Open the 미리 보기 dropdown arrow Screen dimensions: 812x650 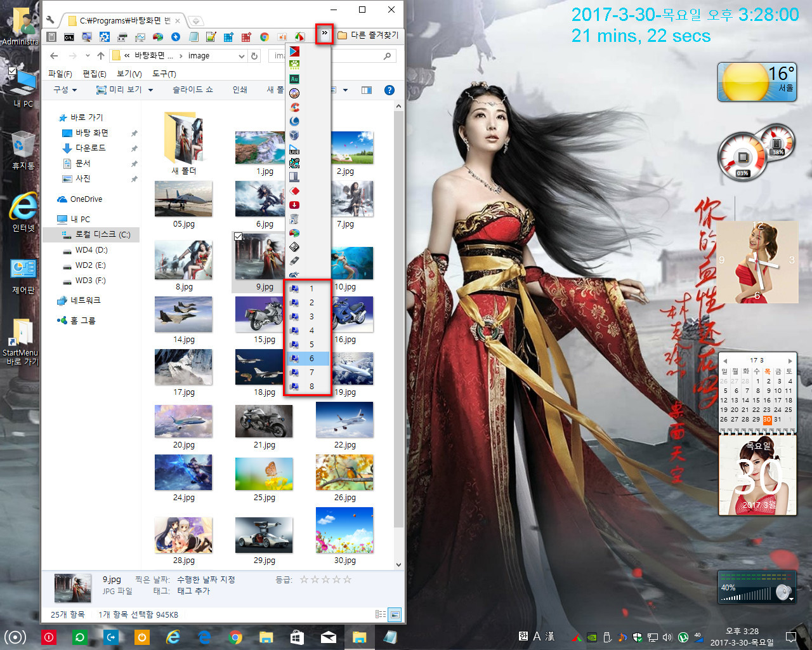(150, 90)
